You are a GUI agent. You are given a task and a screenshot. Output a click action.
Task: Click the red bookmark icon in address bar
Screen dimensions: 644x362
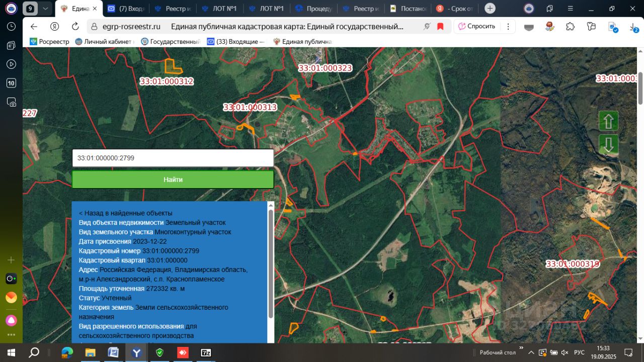[x=440, y=27]
